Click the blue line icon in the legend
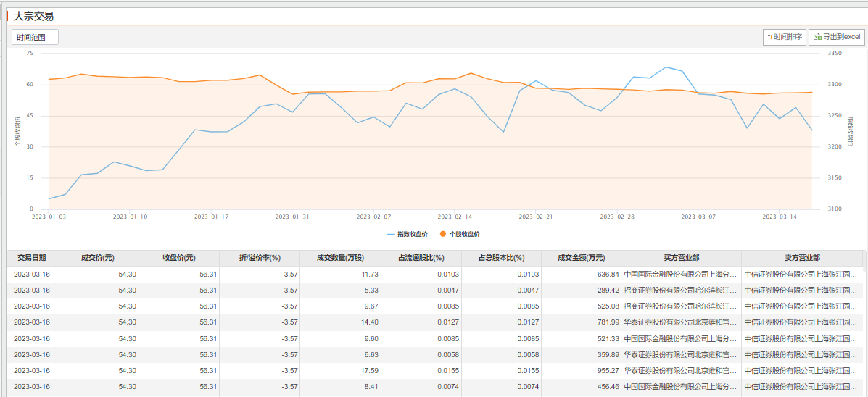The image size is (868, 397). pyautogui.click(x=391, y=234)
